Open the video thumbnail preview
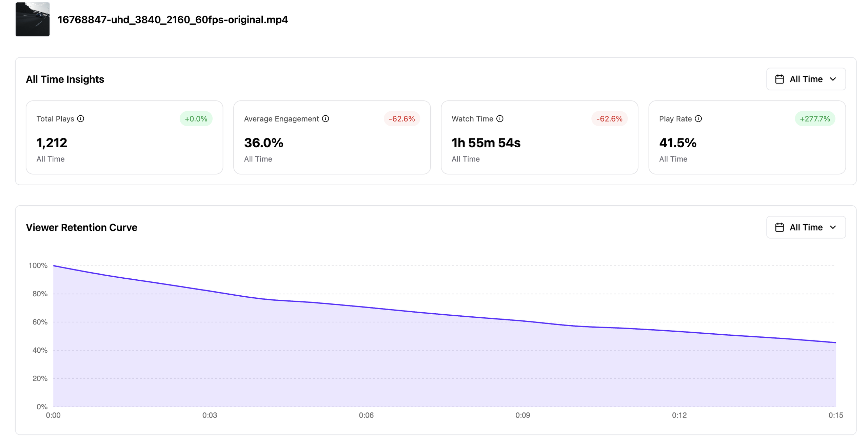Image resolution: width=868 pixels, height=445 pixels. tap(33, 19)
